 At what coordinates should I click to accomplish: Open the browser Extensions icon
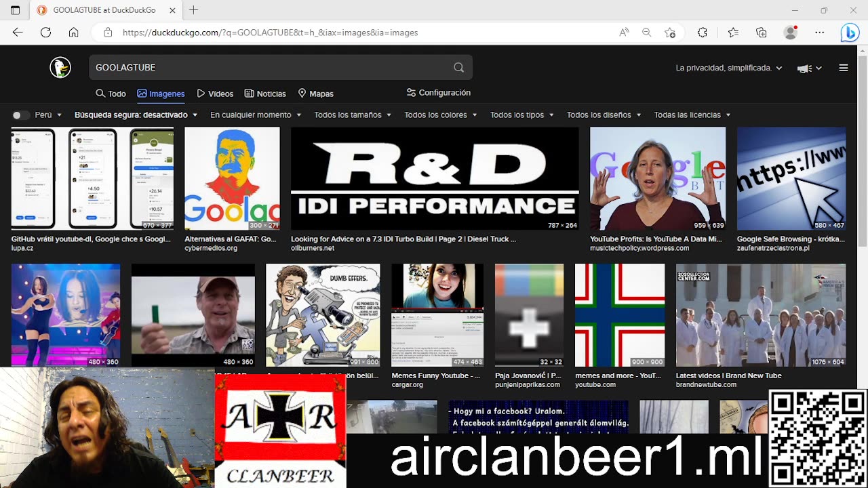[x=703, y=33]
